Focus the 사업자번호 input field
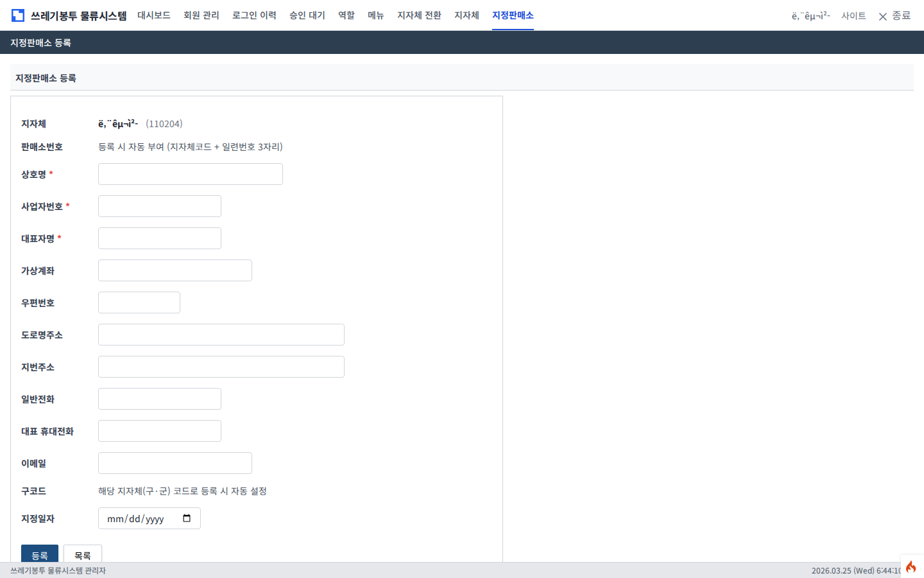Image resolution: width=924 pixels, height=578 pixels. [x=159, y=206]
